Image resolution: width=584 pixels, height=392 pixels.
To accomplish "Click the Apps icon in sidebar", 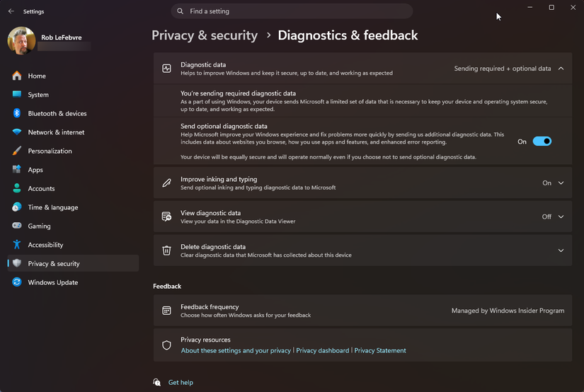I will 17,169.
